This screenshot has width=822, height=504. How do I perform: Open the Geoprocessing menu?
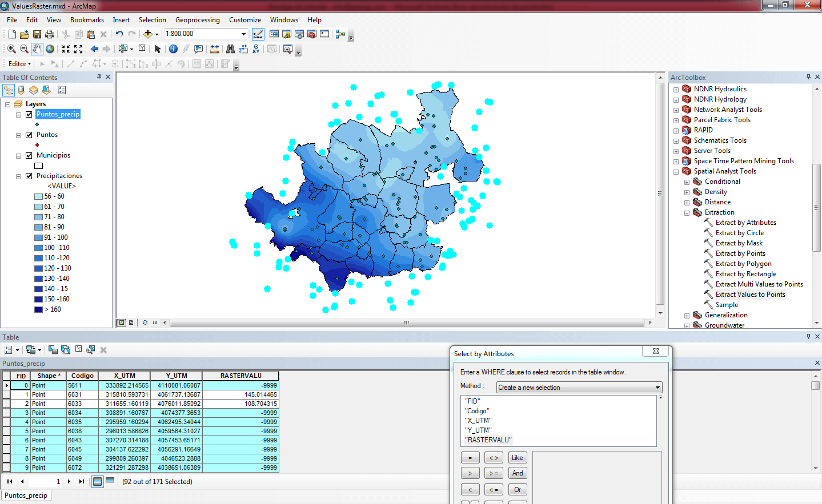click(197, 20)
